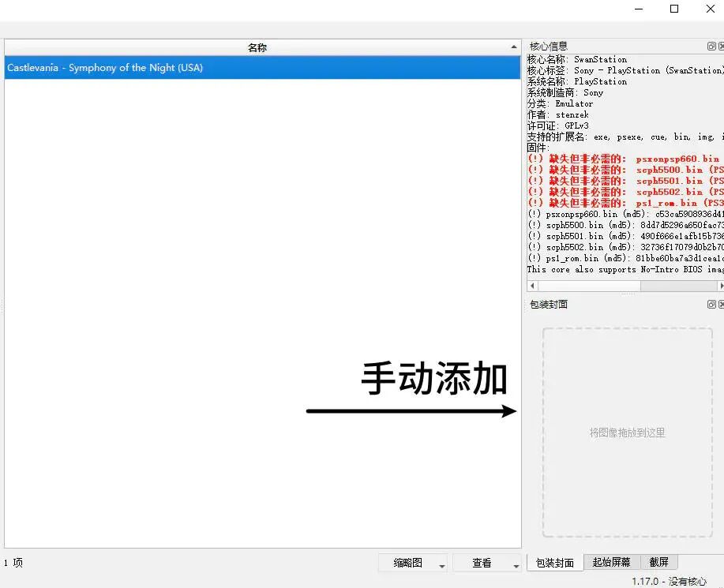Switch to the 起始屏幕 tab
Image resolution: width=724 pixels, height=588 pixels.
(x=612, y=561)
